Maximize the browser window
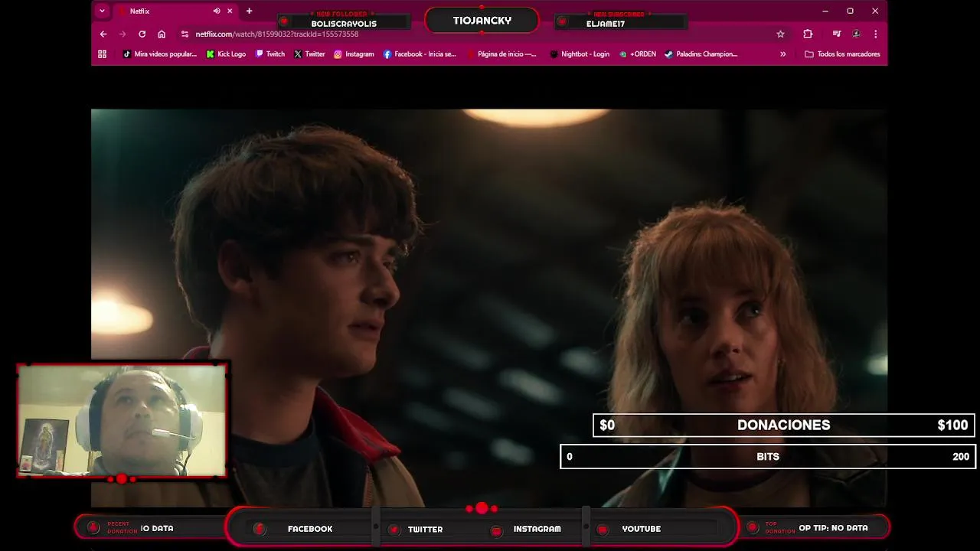The image size is (980, 551). pos(850,11)
